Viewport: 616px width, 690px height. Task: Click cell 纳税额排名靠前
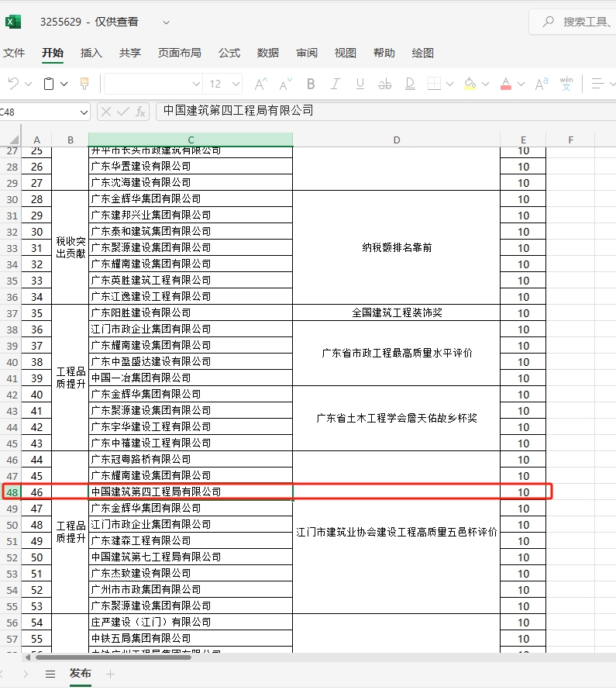tap(397, 247)
